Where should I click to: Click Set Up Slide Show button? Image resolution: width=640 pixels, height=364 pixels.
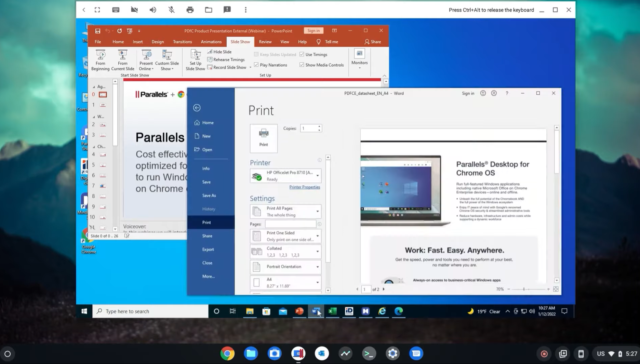[195, 60]
